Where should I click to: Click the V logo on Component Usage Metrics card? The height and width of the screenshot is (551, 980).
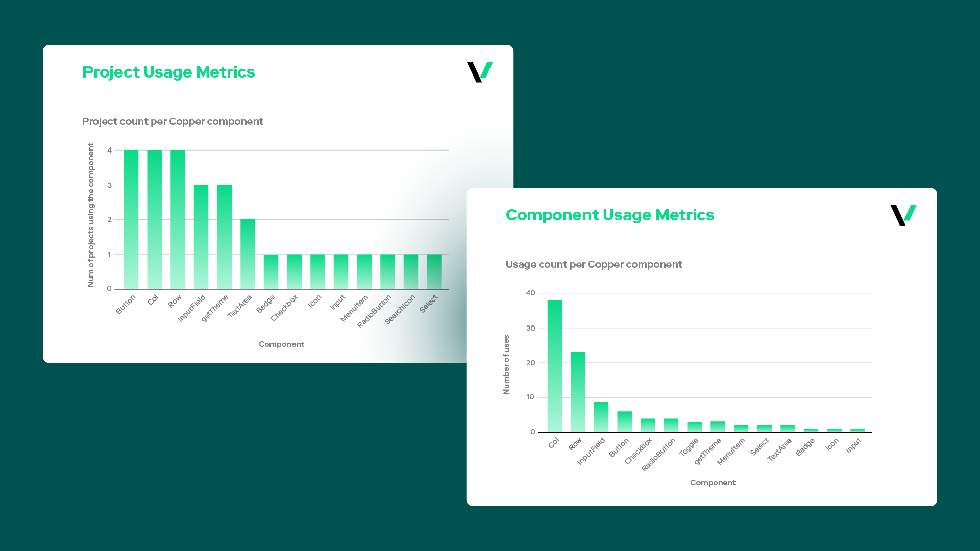tap(902, 215)
